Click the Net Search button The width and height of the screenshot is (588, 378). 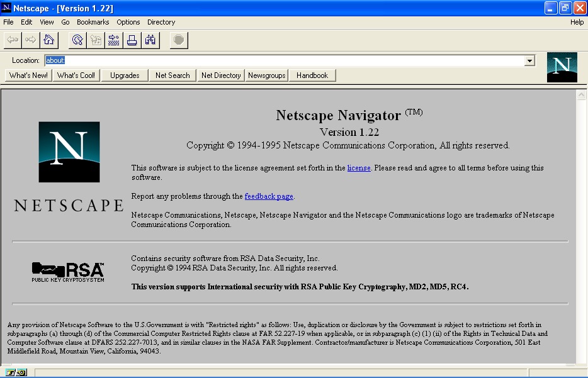click(172, 75)
